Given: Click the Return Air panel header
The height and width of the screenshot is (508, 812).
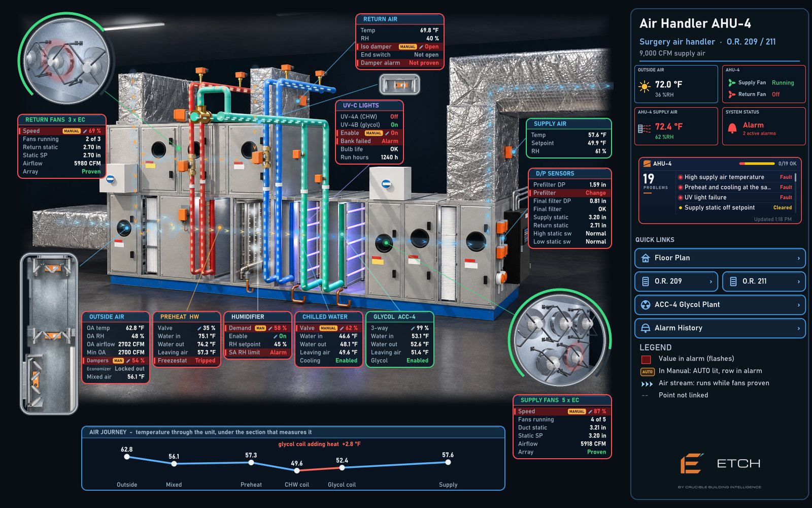Looking at the screenshot, I should tap(400, 19).
